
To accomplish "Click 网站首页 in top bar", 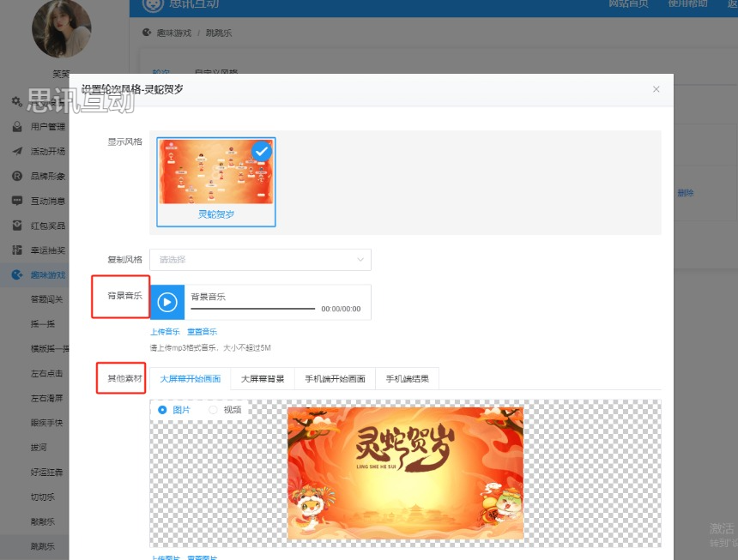I will pos(628,3).
